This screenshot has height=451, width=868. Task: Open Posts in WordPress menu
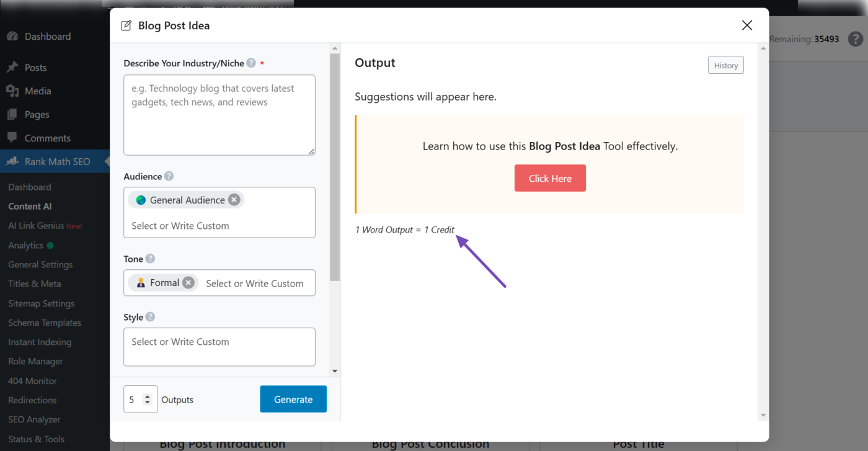pyautogui.click(x=35, y=68)
